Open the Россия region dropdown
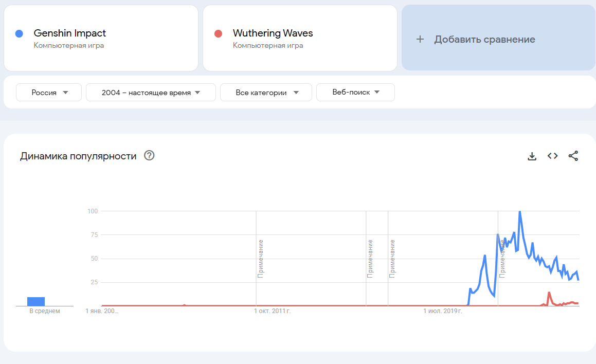The image size is (596, 364). tap(49, 93)
